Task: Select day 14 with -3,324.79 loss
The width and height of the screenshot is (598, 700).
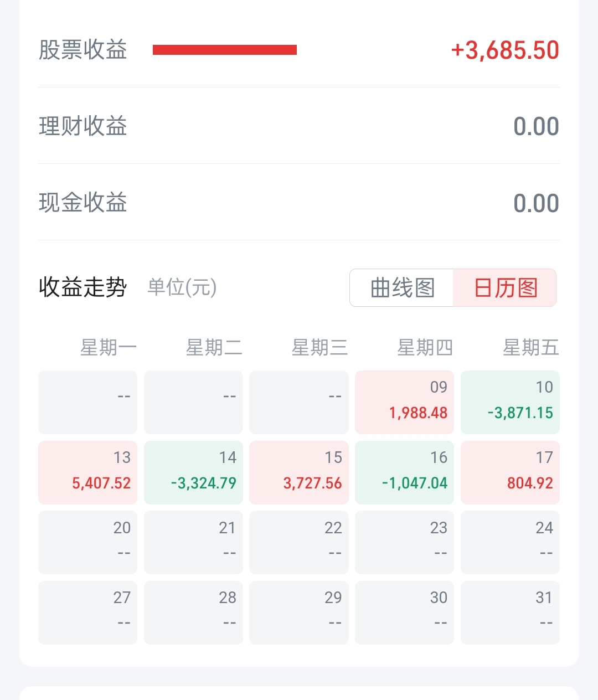Action: point(193,472)
